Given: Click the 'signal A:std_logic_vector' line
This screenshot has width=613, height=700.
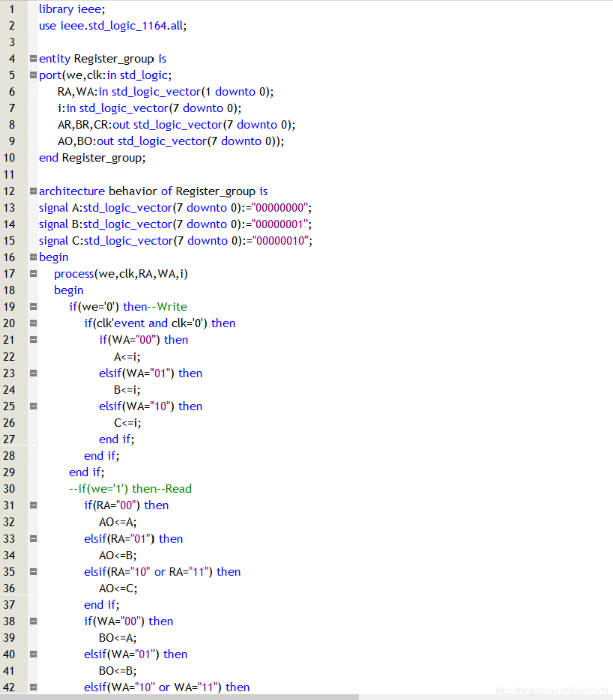Looking at the screenshot, I should click(x=175, y=208).
